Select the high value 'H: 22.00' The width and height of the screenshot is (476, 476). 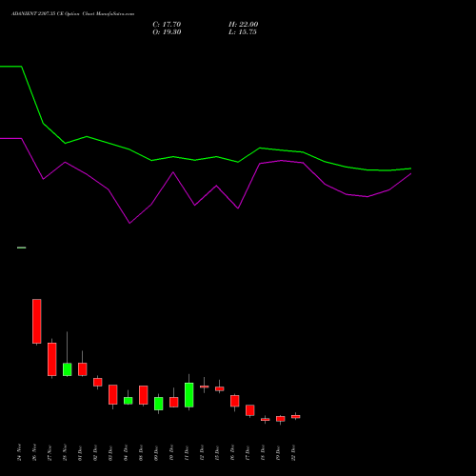tap(243, 25)
